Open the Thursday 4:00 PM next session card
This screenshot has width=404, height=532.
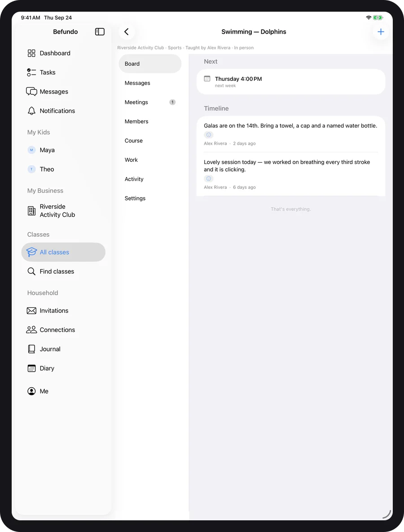click(291, 82)
